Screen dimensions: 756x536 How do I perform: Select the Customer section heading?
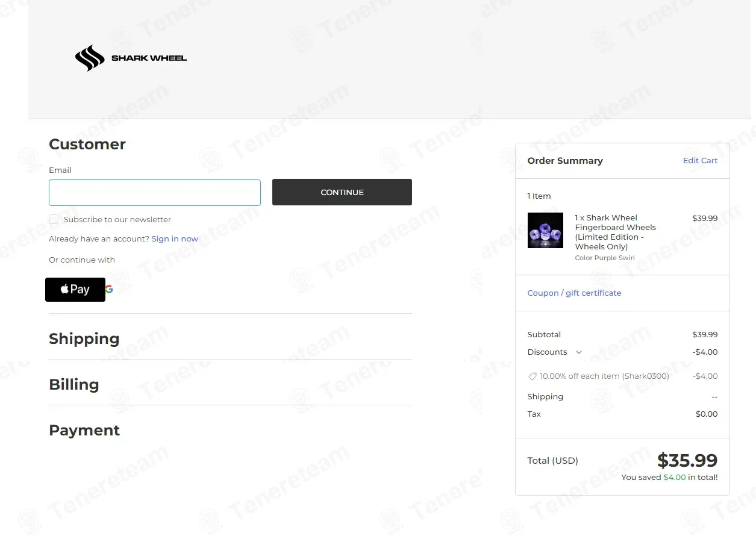[87, 145]
